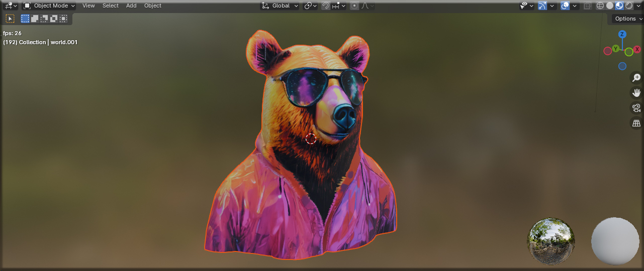Select rendered viewport shading mode
This screenshot has width=644, height=271.
[629, 6]
